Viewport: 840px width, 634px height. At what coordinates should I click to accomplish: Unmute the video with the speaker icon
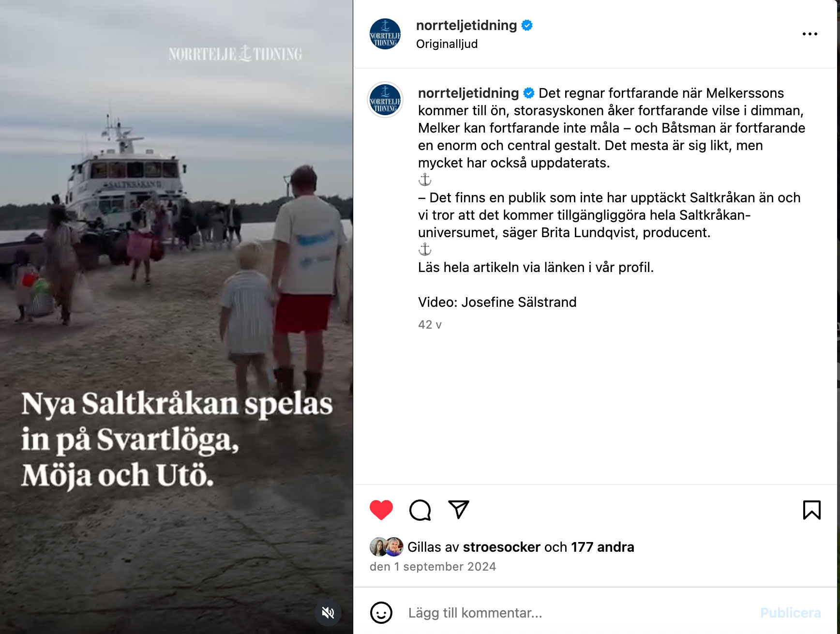[328, 613]
